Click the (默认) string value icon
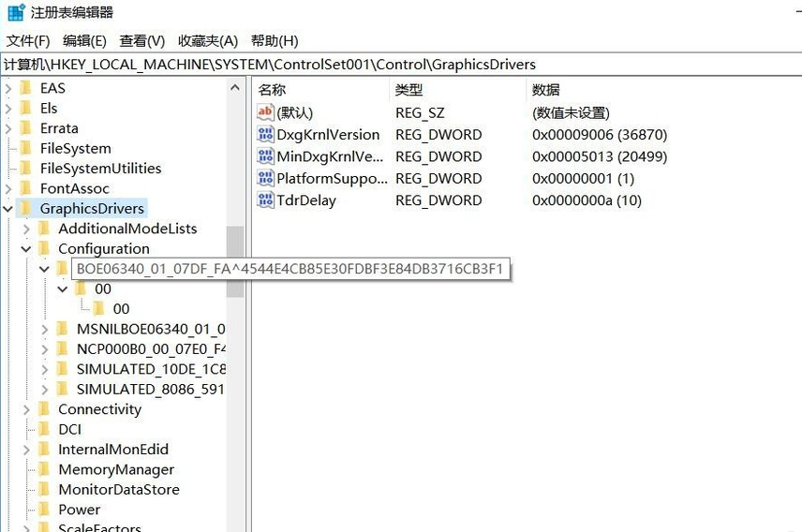The height and width of the screenshot is (532, 802). 265,112
